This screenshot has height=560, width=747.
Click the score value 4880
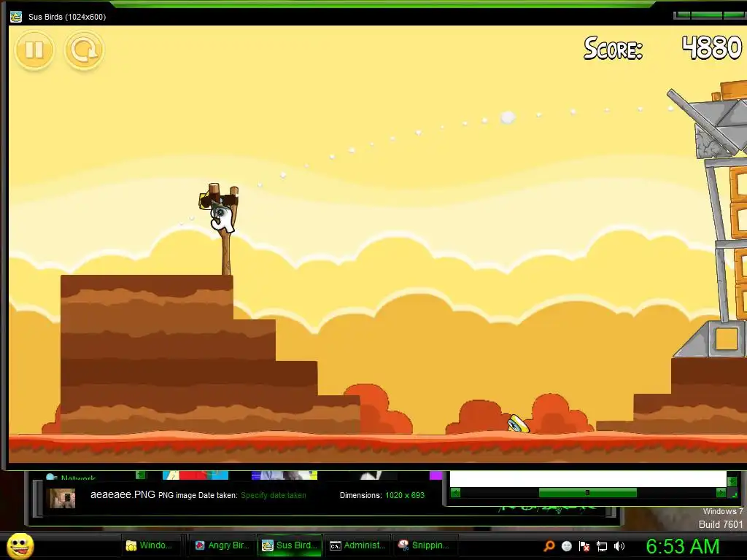tap(712, 47)
